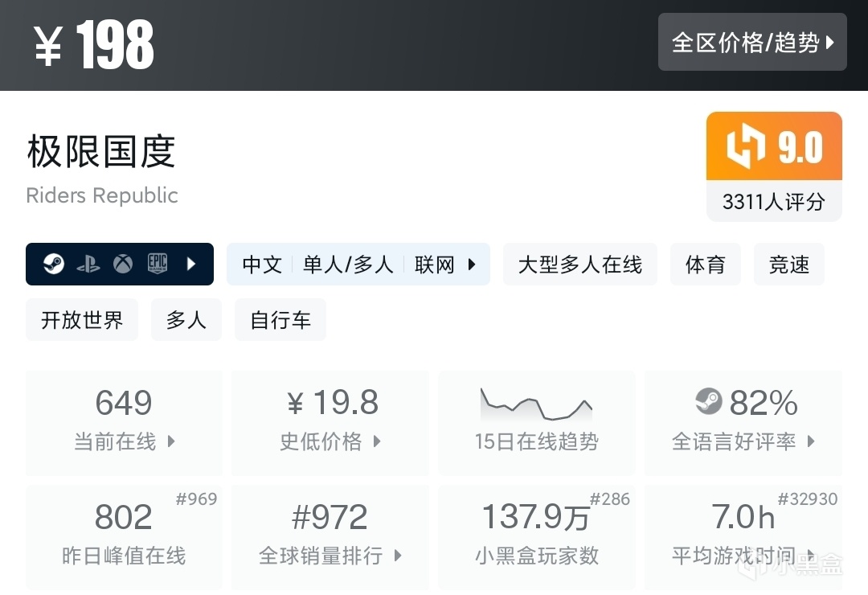Viewport: 868px width, 595px height.
Task: View 史低价格 lowest price history
Action: click(330, 421)
